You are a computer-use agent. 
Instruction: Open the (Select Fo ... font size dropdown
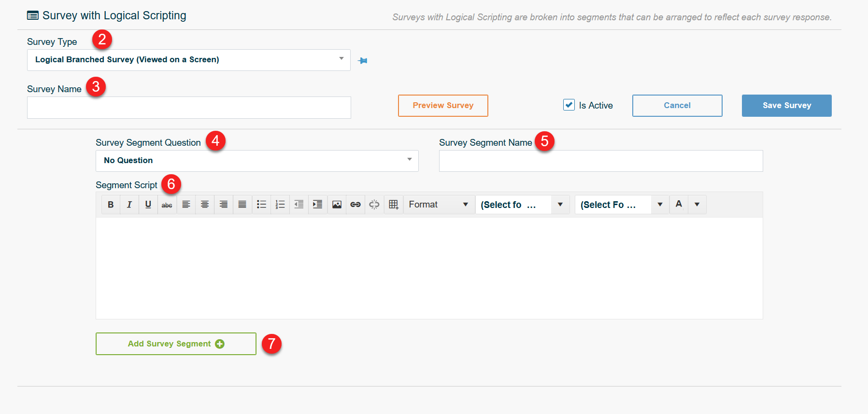(x=622, y=205)
